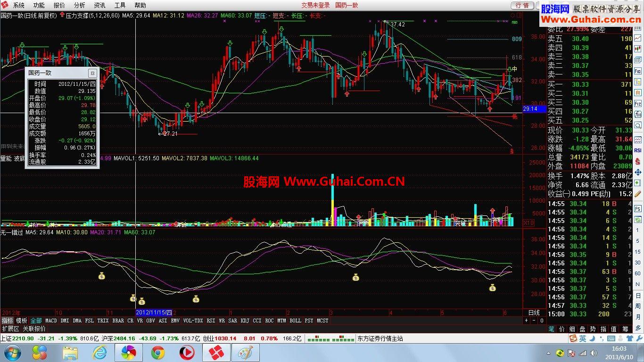Image resolution: width=644 pixels, height=362 pixels.
Task: Click the minus zoom-out chart button
Action: pos(534,321)
